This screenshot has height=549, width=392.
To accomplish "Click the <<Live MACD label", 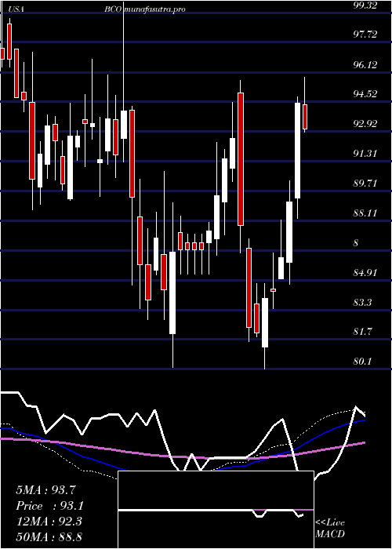I will point(330,528).
